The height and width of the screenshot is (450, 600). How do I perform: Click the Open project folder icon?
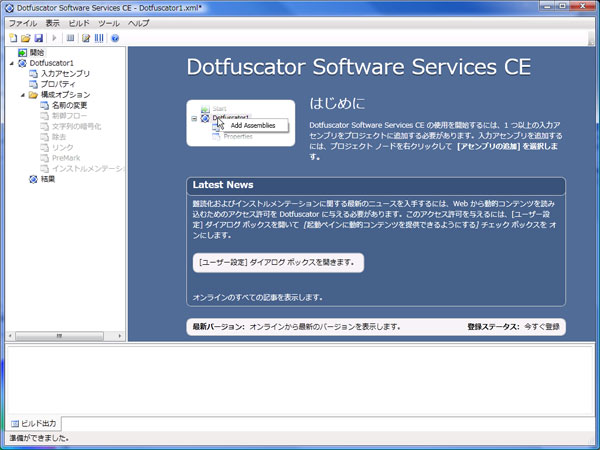[x=26, y=38]
